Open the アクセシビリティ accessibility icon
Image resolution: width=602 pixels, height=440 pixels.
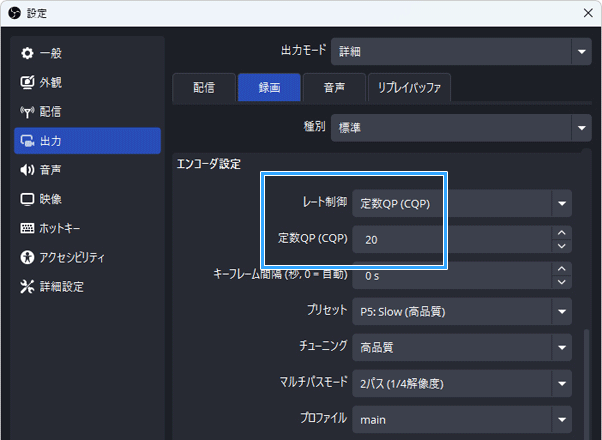[27, 257]
